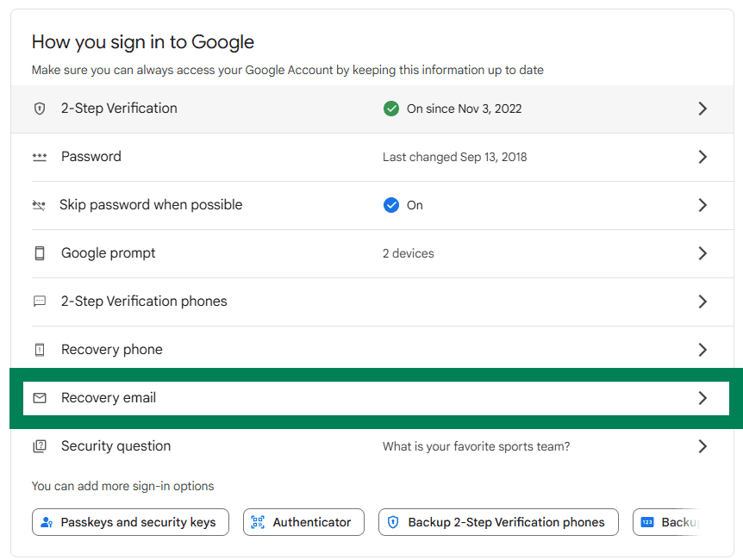Click the '2 devices' text
This screenshot has height=560, width=743.
(409, 254)
